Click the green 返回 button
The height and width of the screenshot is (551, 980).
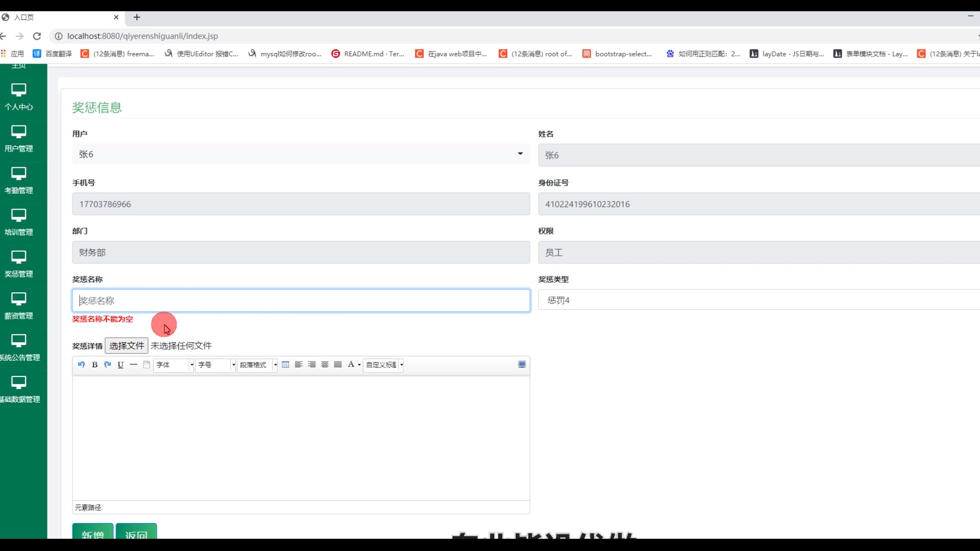(x=136, y=533)
